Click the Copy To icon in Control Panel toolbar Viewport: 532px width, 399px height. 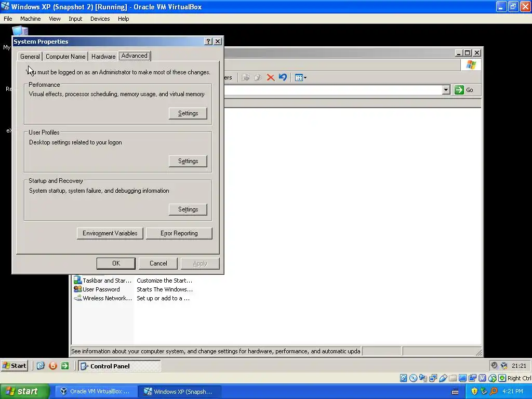[258, 78]
